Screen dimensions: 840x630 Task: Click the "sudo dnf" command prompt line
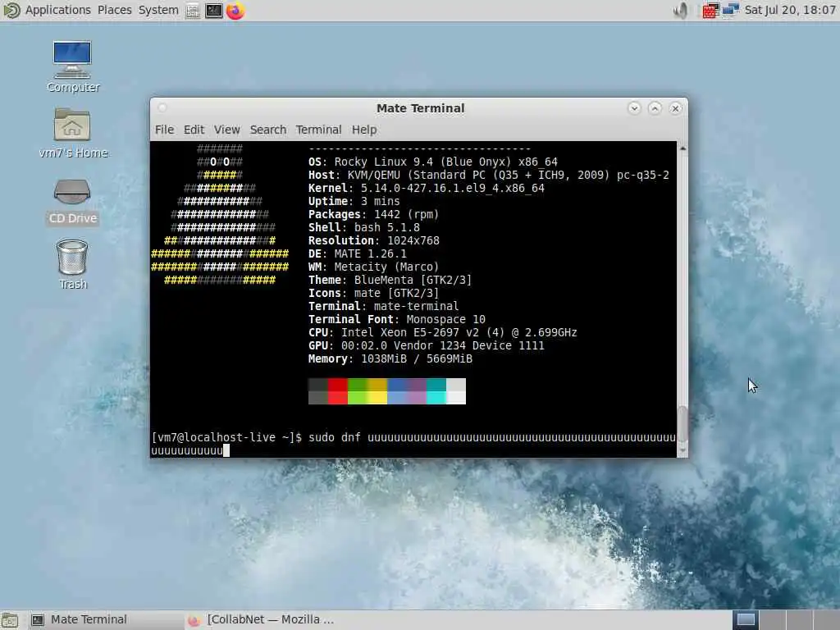[x=413, y=444]
